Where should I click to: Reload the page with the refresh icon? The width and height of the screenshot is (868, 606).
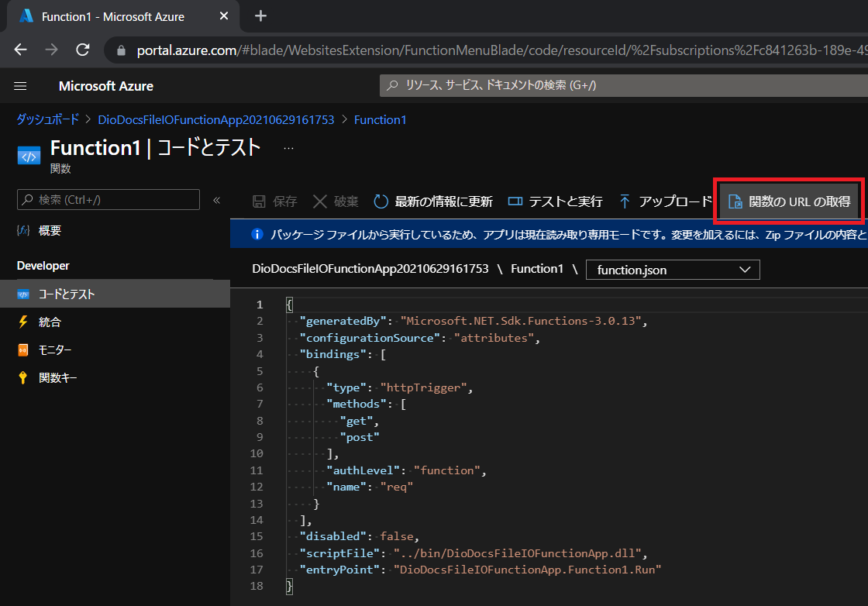coord(83,50)
